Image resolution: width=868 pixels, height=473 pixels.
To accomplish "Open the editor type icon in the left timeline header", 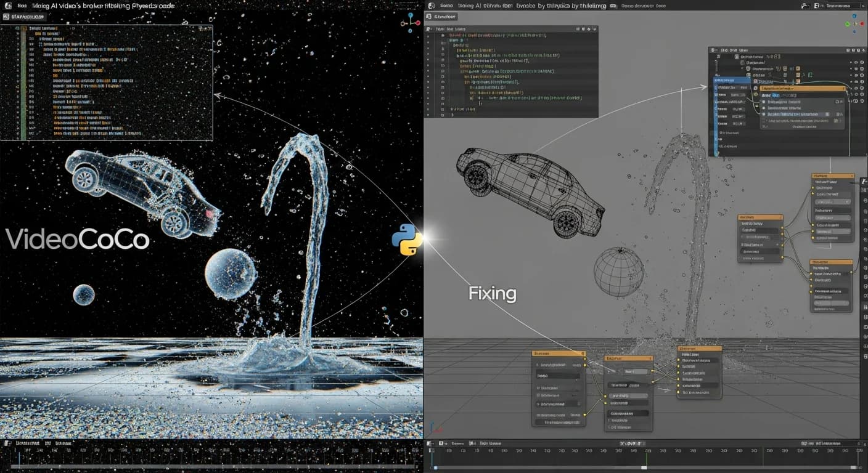I will pos(6,443).
